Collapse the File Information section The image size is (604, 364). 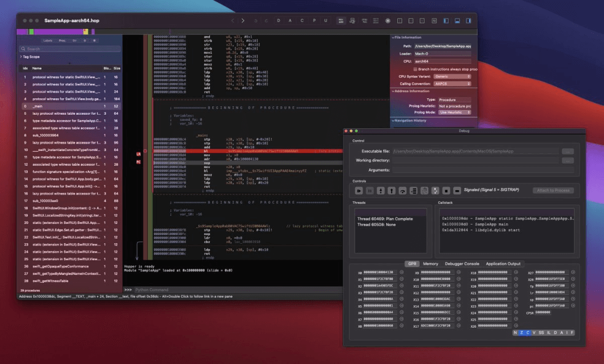(x=393, y=37)
